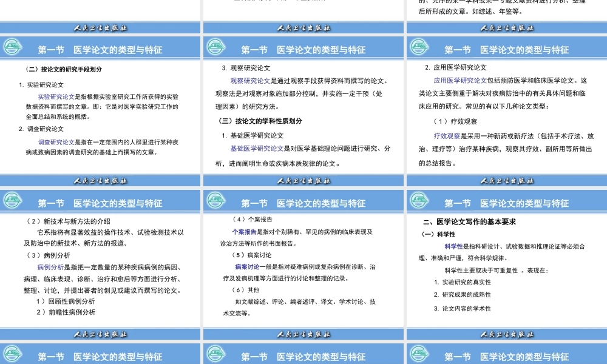This screenshot has width=607, height=364.
Task: Click the green globe icon on the top-right slide header
Action: pyautogui.click(x=419, y=47)
